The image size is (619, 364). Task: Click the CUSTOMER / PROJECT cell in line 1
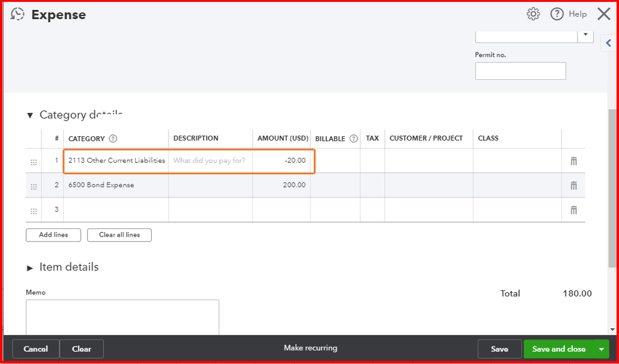coord(429,160)
